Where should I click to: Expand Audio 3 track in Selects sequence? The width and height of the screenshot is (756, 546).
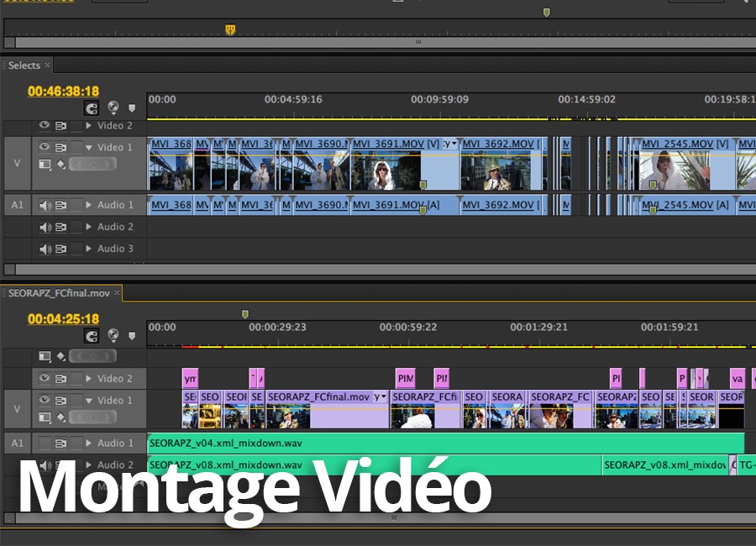coord(89,249)
